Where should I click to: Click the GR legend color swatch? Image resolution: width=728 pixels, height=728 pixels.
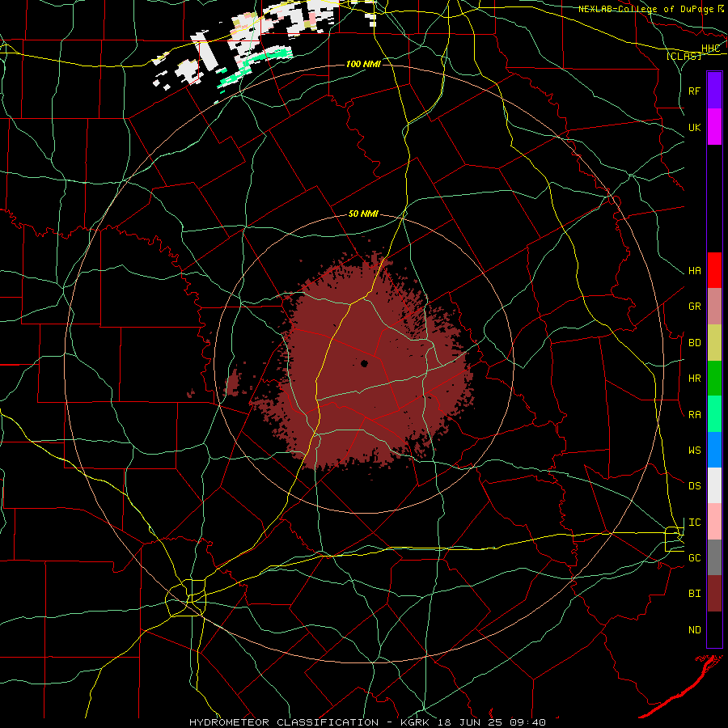pyautogui.click(x=714, y=306)
